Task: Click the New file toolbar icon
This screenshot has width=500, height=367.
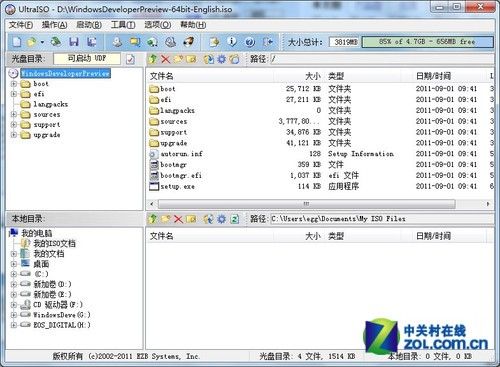Action: click(x=17, y=42)
